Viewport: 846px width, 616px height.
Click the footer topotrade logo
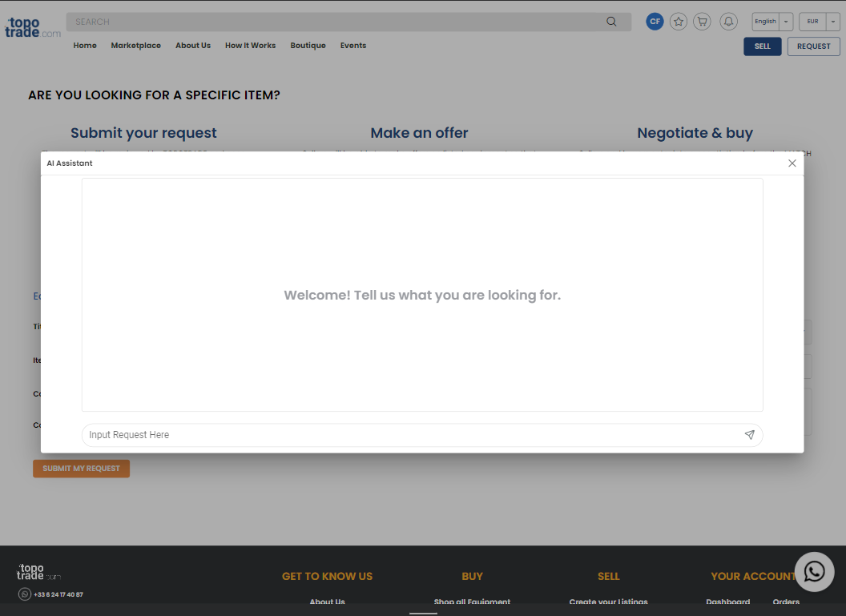click(x=38, y=572)
